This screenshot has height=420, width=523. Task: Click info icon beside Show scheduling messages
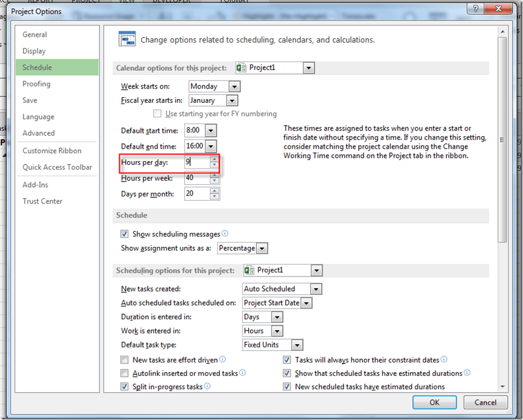(x=225, y=233)
